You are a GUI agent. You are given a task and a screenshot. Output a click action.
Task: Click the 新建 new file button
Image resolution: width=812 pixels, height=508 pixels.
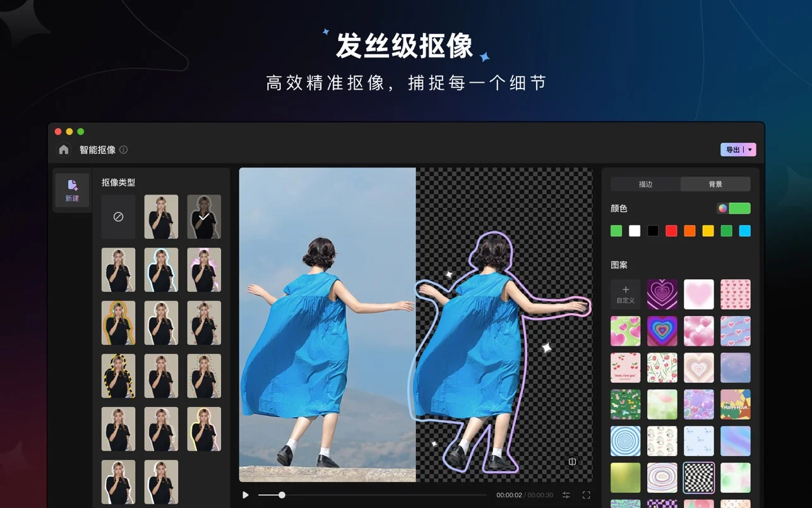pyautogui.click(x=72, y=190)
